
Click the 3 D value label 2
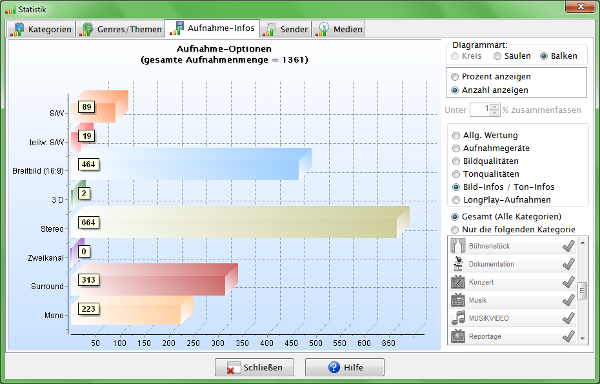point(84,194)
